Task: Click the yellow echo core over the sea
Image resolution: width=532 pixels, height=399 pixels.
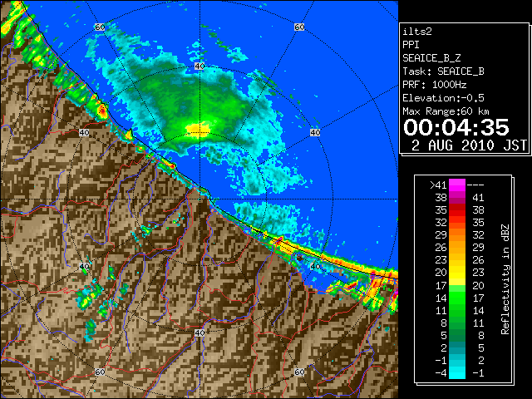Action: point(199,131)
